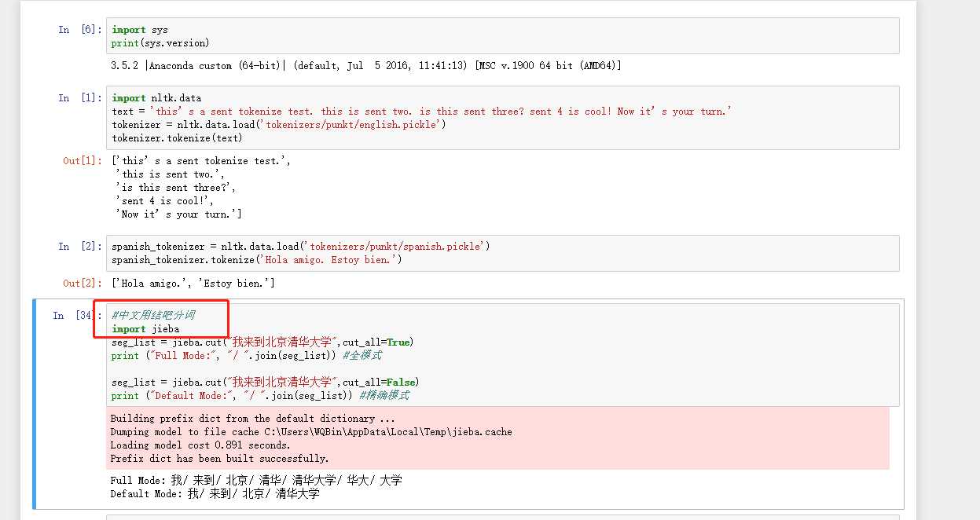Screen dimensions: 980x520
Task: Click the print line with "Default Mode:"
Action: click(x=260, y=396)
